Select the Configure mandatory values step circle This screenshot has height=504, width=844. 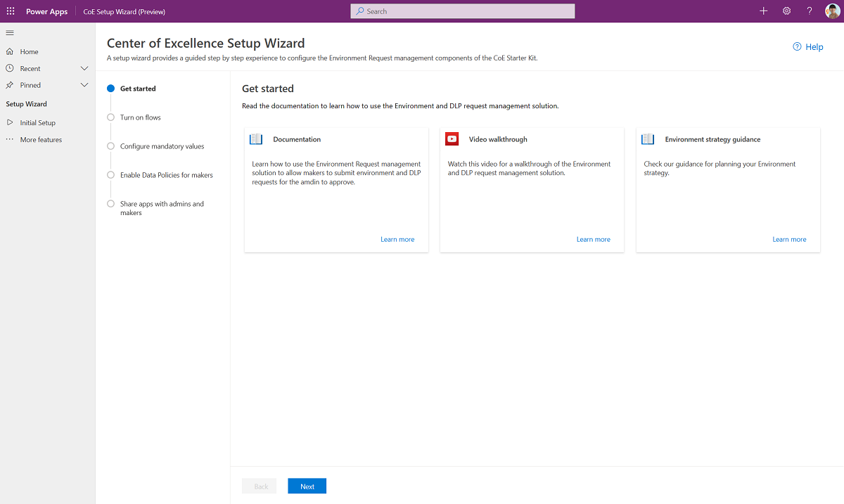point(110,146)
